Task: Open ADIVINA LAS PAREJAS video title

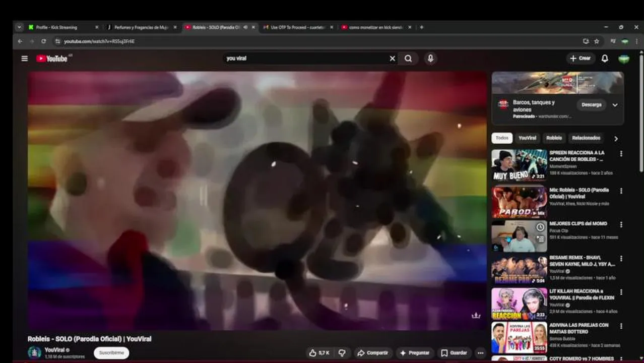Action: pyautogui.click(x=579, y=328)
